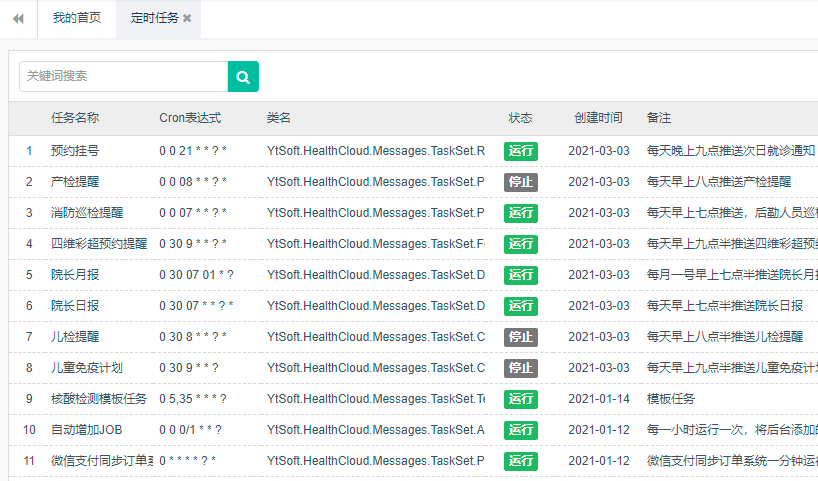Screen dimensions: 818x481
Task: Select the 院长日报 task row name
Action: point(75,306)
